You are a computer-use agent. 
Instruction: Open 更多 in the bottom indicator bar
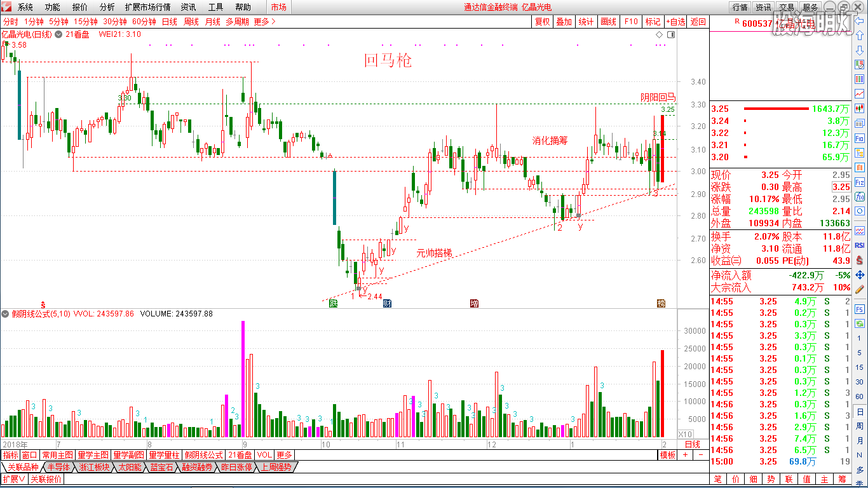point(284,455)
